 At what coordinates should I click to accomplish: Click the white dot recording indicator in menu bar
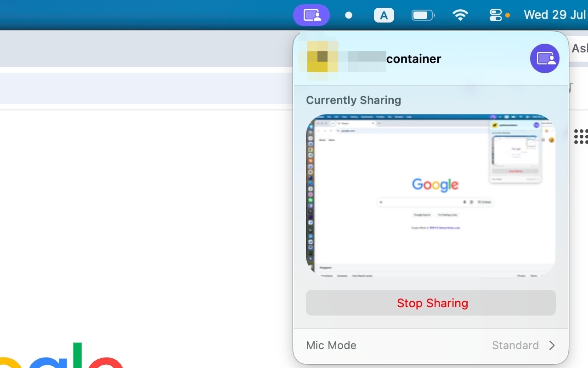(349, 15)
